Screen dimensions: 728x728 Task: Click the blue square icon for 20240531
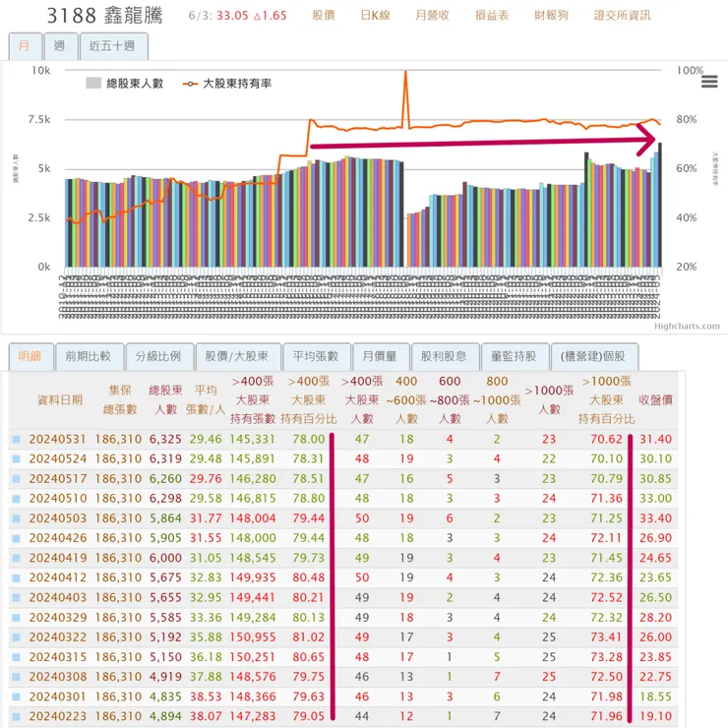point(17,439)
